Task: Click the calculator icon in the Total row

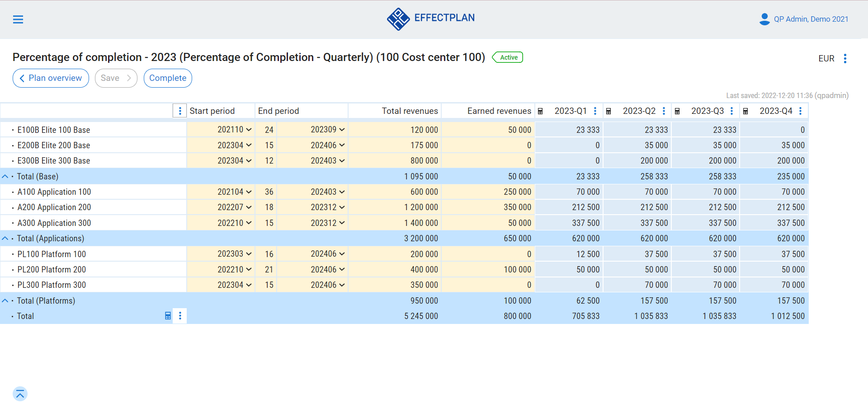Action: (168, 316)
